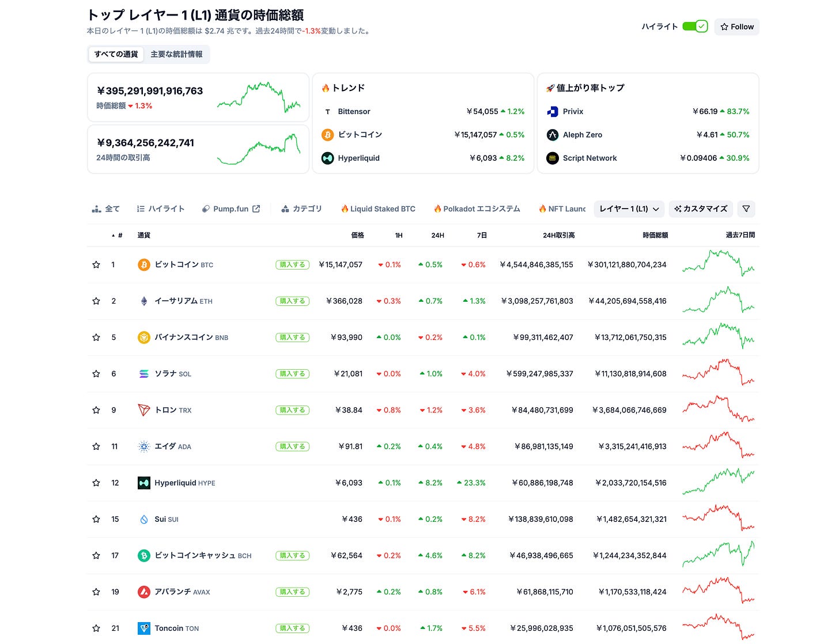Click 購入する button for ソラナ
Viewport: 839px width, 644px height.
click(292, 373)
